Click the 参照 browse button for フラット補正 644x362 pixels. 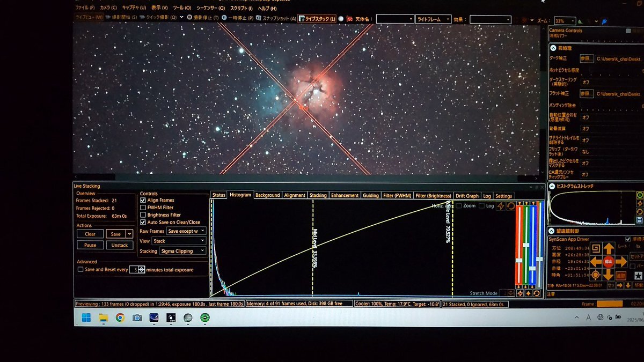coord(586,94)
